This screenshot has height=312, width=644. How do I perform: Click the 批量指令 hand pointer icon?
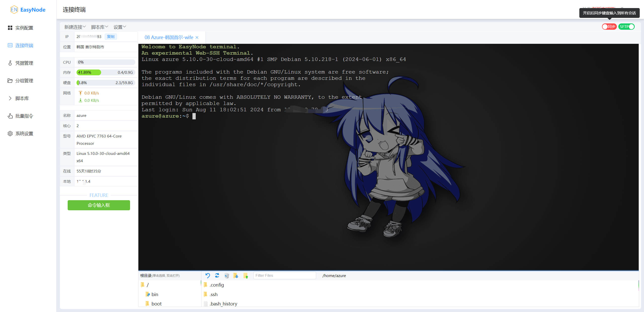pyautogui.click(x=10, y=116)
